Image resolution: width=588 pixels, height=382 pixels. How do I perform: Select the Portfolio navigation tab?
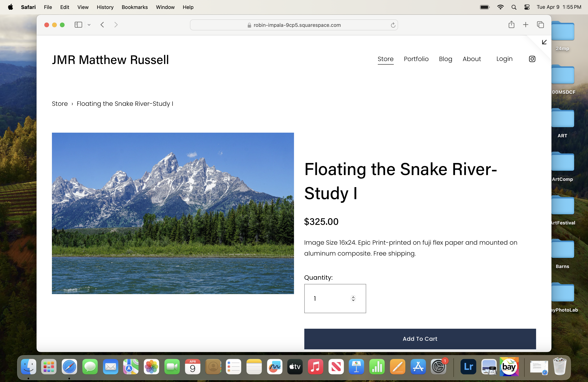click(x=416, y=59)
